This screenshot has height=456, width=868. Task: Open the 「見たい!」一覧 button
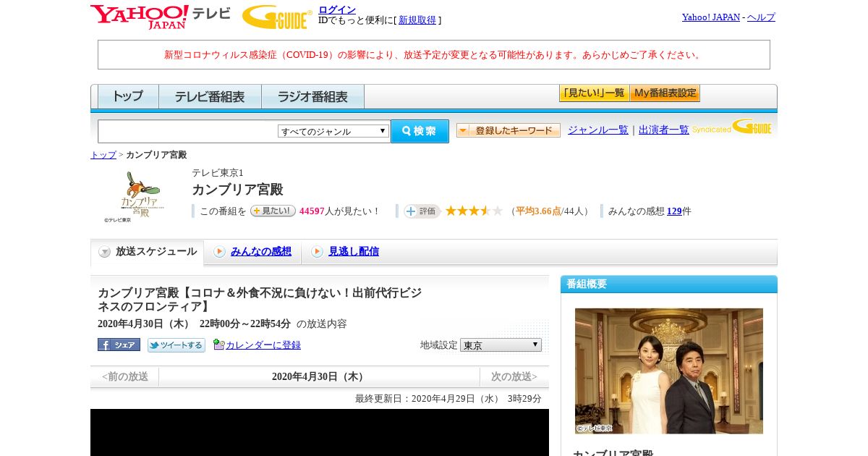pyautogui.click(x=594, y=93)
